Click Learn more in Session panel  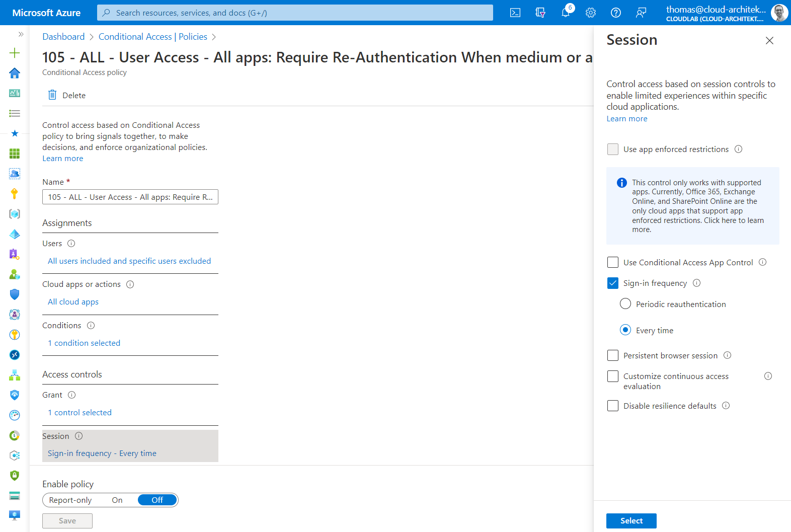tap(627, 119)
